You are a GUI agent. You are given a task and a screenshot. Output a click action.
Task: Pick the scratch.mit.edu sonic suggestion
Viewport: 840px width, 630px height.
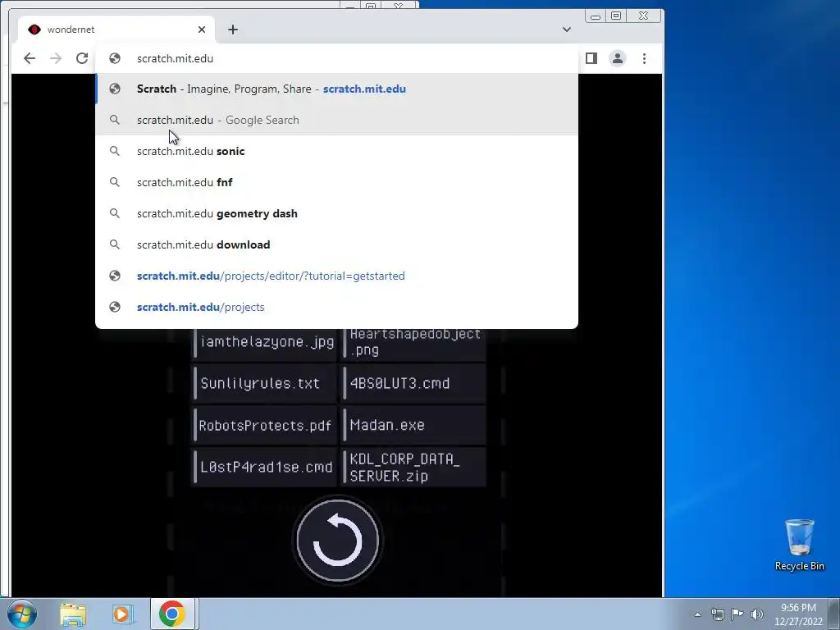336,151
